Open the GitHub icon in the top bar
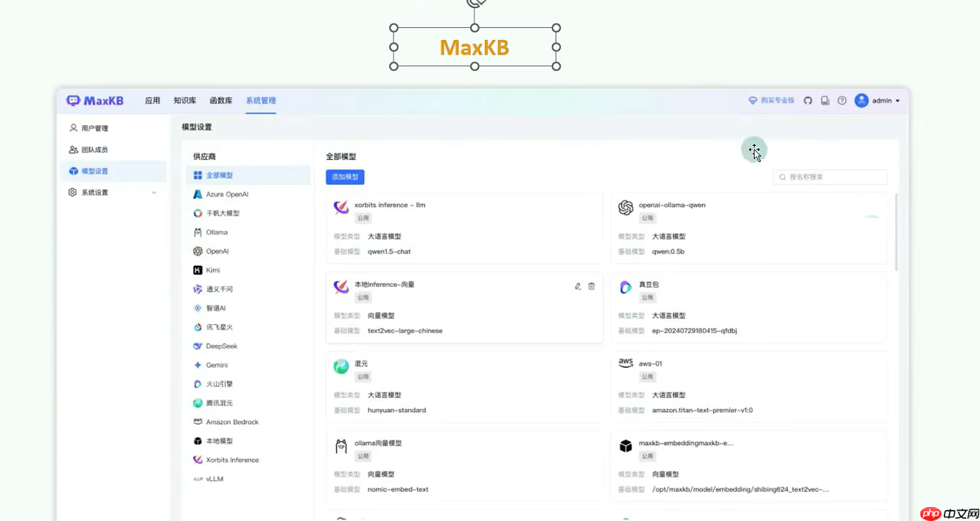Screen dimensions: 980x521 point(808,100)
